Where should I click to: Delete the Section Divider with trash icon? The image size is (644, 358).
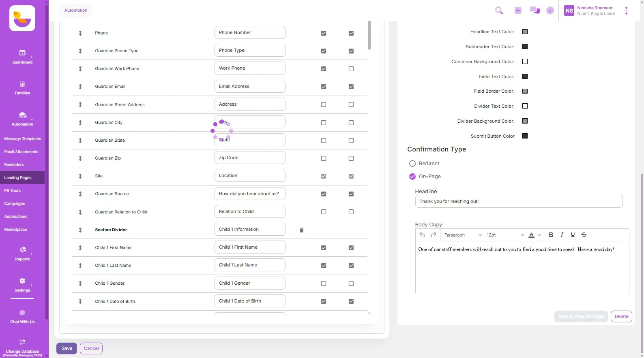pos(301,230)
